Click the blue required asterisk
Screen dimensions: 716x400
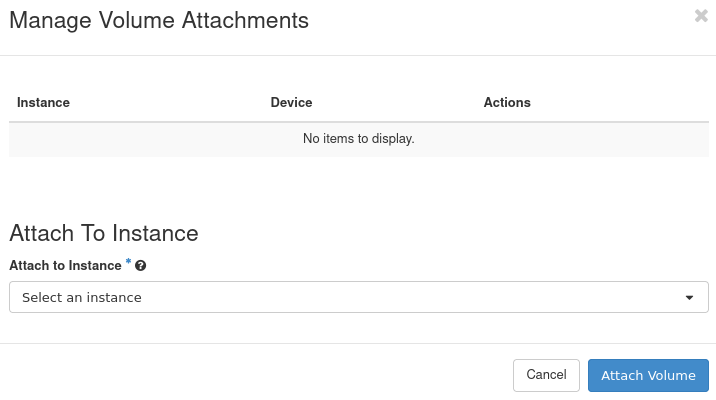pyautogui.click(x=128, y=263)
